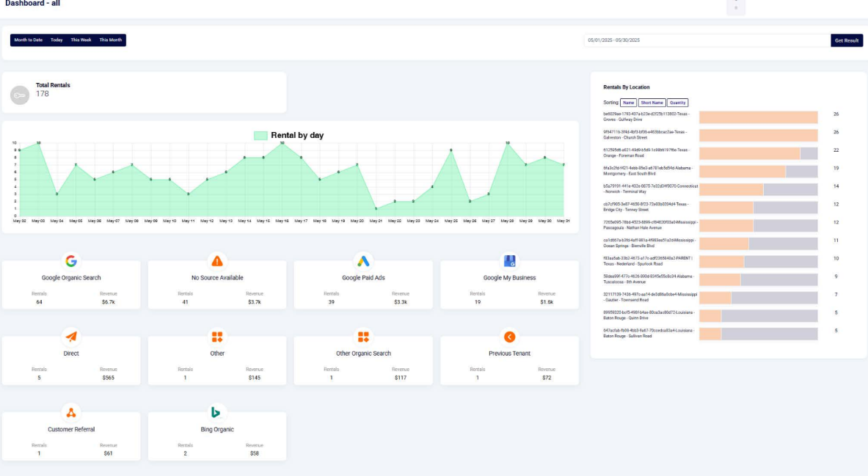
Task: Sort locations by Short Name
Action: 652,103
